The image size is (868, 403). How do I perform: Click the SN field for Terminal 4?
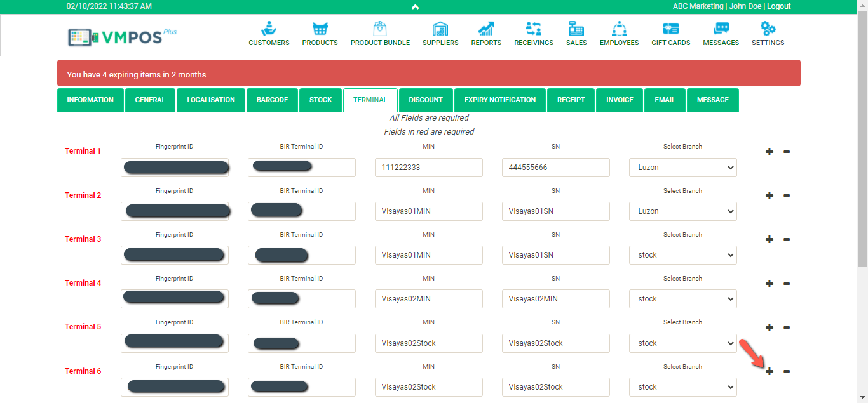click(555, 299)
